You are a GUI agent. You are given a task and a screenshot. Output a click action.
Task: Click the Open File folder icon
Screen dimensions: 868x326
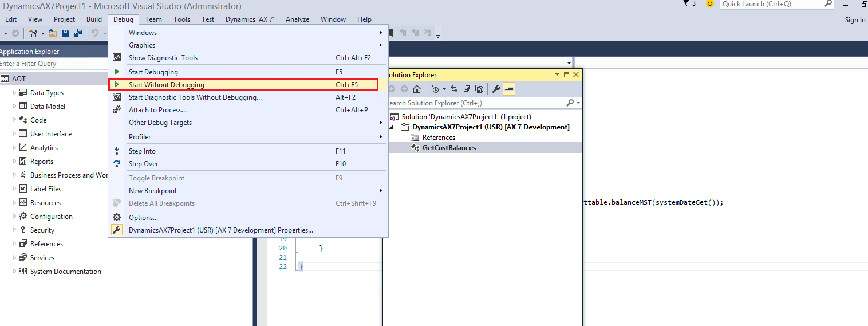coord(52,34)
